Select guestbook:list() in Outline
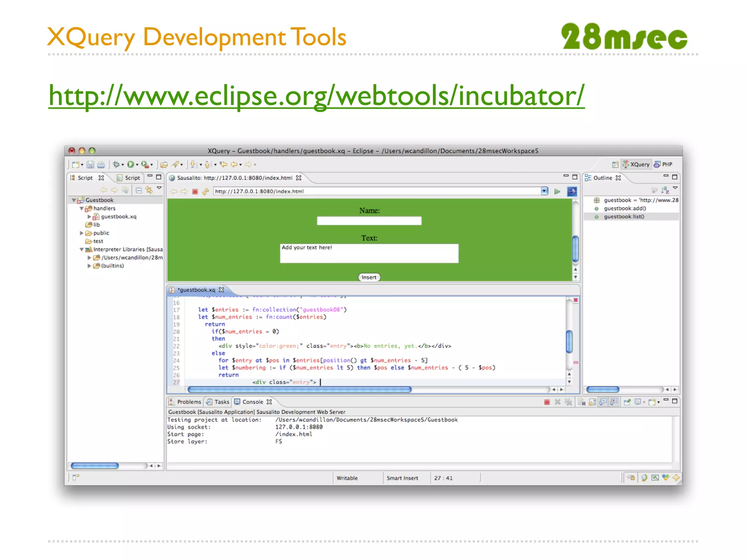This screenshot has height=560, width=747. coord(624,217)
